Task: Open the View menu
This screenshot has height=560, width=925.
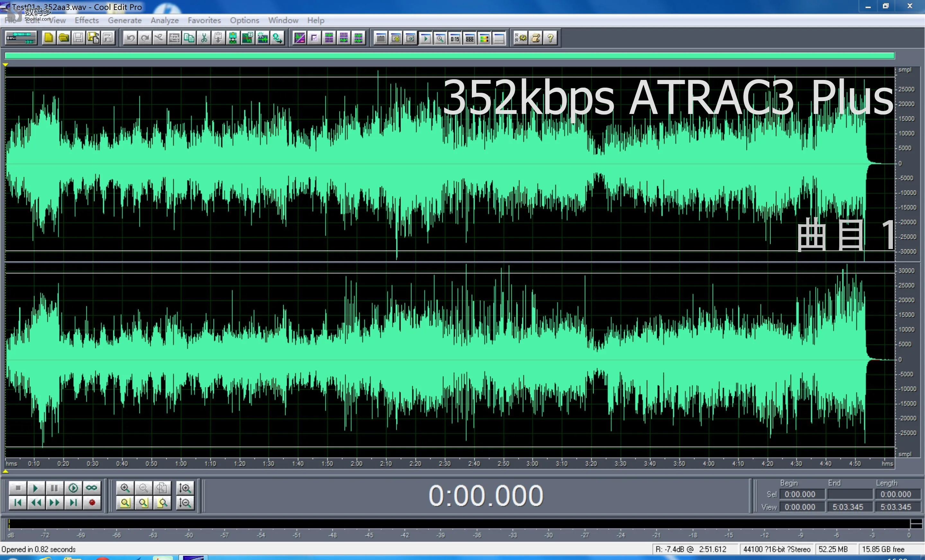Action: pyautogui.click(x=57, y=20)
